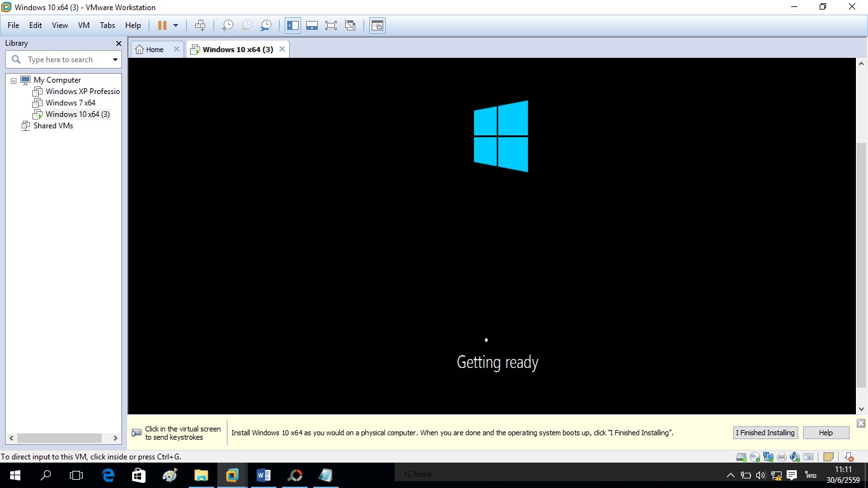Open the VM menu
Screen dimensions: 868x488
click(84, 25)
